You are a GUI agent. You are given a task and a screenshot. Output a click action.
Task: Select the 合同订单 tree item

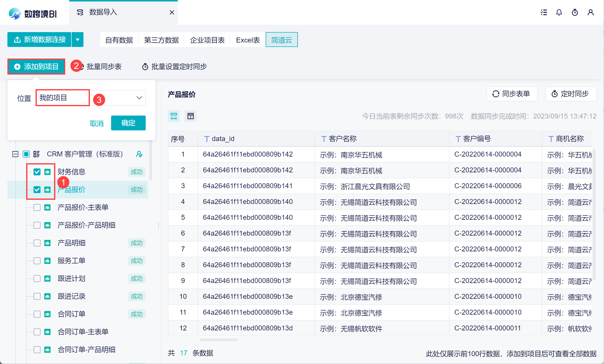point(72,314)
